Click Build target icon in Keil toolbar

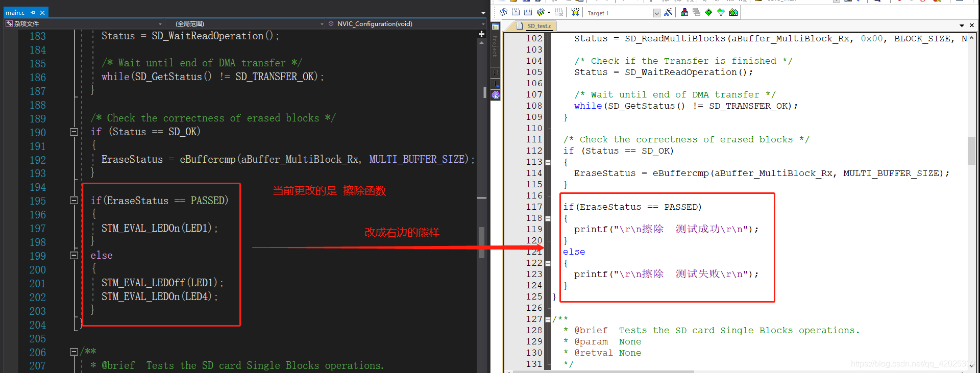516,12
